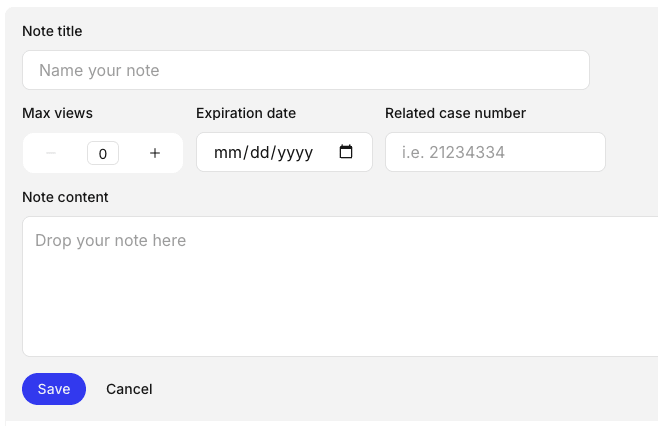
Task: Click the 'Max views' label
Action: pyautogui.click(x=57, y=113)
